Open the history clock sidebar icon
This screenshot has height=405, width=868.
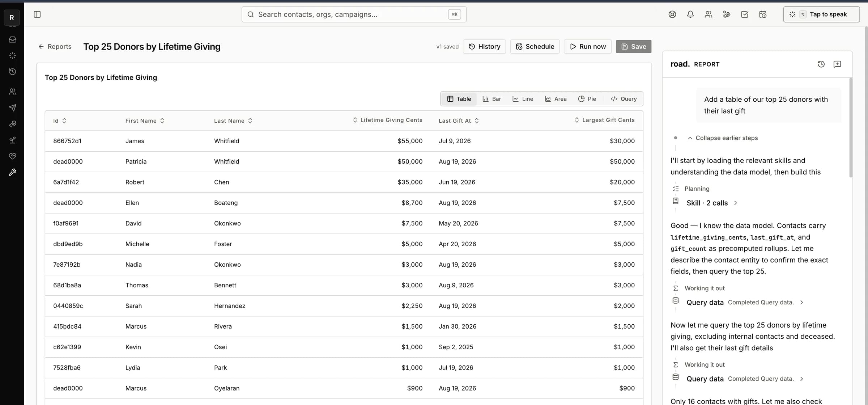coord(12,72)
